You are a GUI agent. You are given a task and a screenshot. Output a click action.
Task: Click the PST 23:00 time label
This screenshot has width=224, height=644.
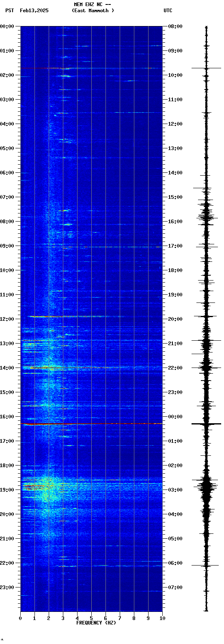point(7,587)
